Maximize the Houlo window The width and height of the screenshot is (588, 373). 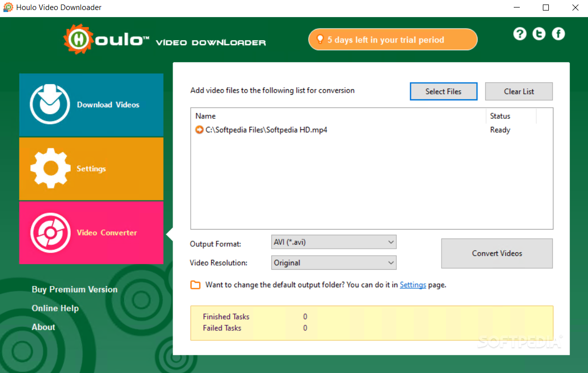546,8
